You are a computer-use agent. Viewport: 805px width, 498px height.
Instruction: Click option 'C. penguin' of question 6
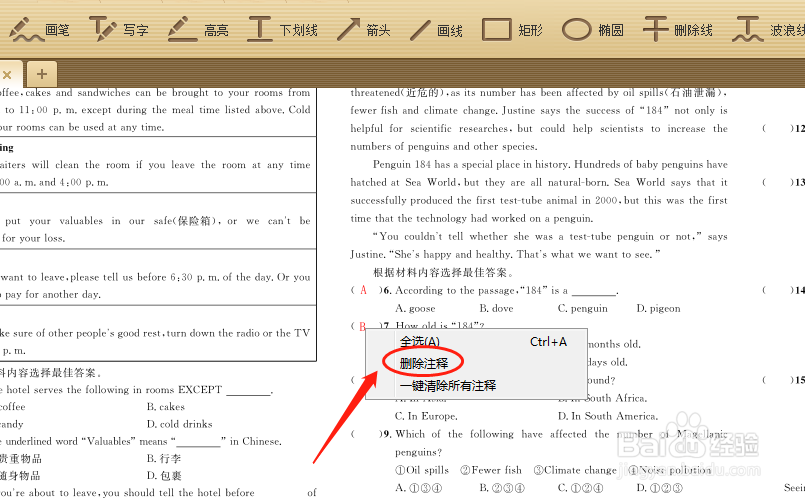click(583, 309)
